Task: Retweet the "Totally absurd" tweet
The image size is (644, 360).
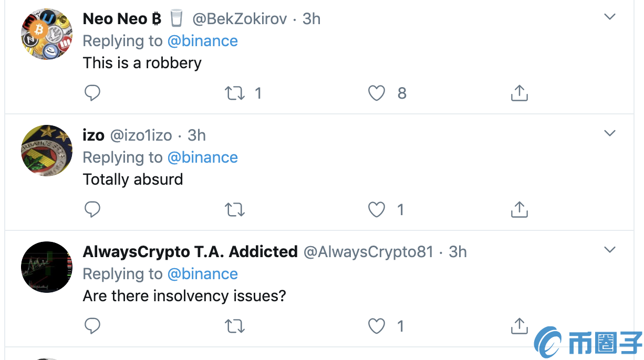Action: [x=235, y=210]
